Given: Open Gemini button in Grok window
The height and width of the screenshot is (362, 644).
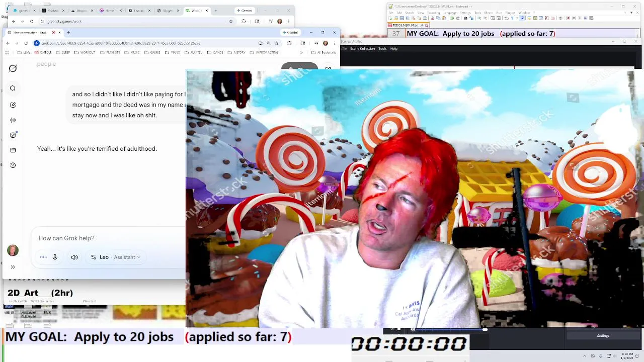Looking at the screenshot, I should point(290,32).
